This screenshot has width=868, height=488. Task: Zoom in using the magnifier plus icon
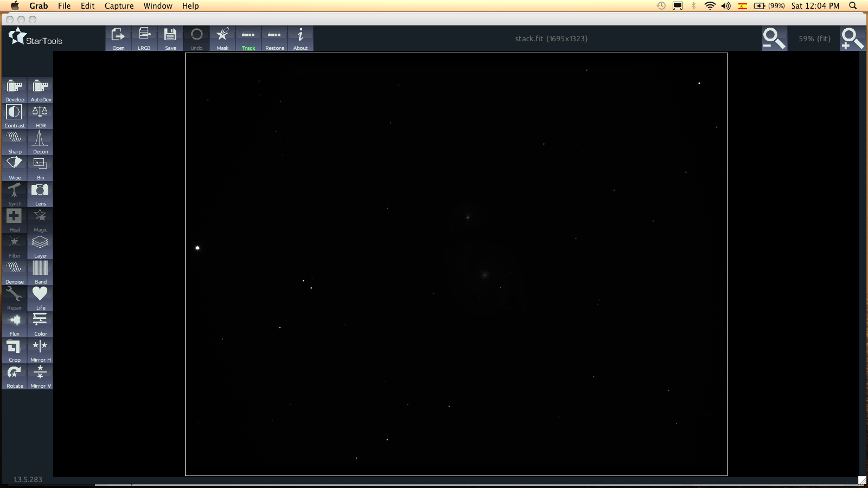[852, 38]
